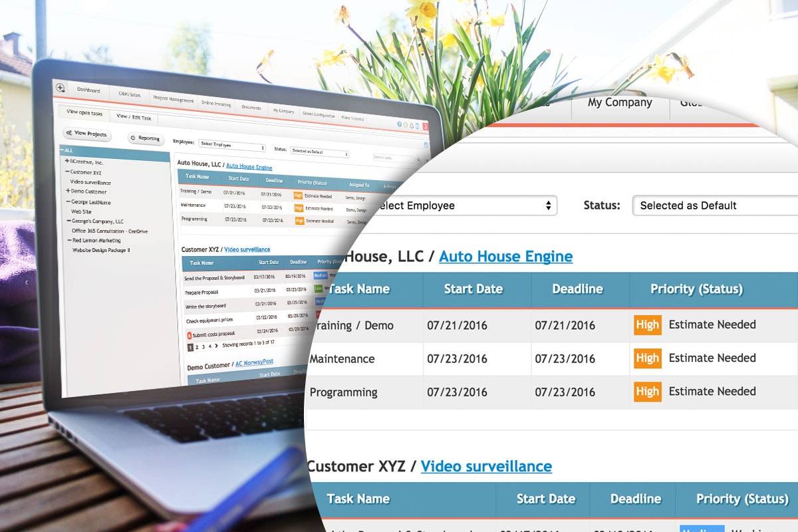Click the orange High badge on Training / Demo in the magnified view
This screenshot has height=532, width=798.
[647, 325]
